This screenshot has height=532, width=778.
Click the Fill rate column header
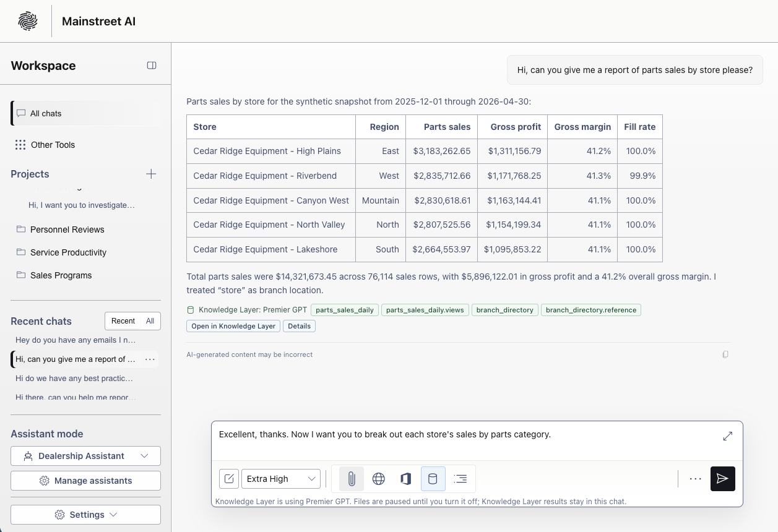pyautogui.click(x=640, y=127)
